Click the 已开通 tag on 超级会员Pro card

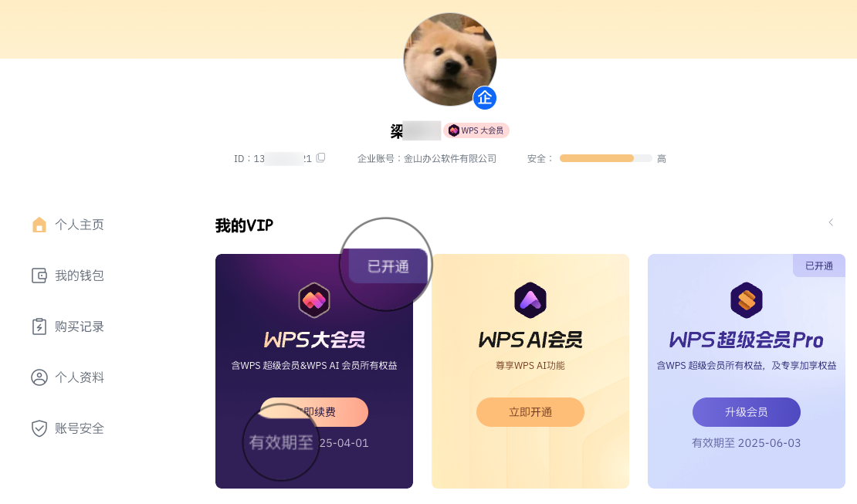point(818,266)
